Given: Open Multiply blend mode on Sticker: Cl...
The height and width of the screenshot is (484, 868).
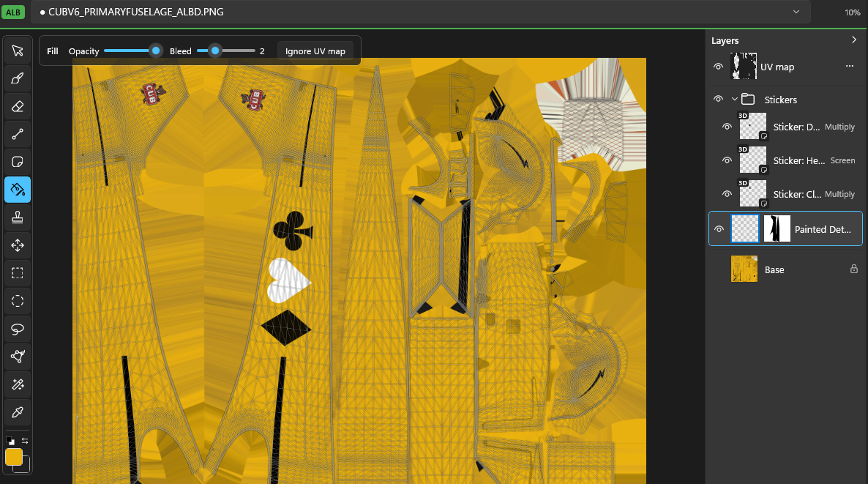Looking at the screenshot, I should [x=839, y=194].
